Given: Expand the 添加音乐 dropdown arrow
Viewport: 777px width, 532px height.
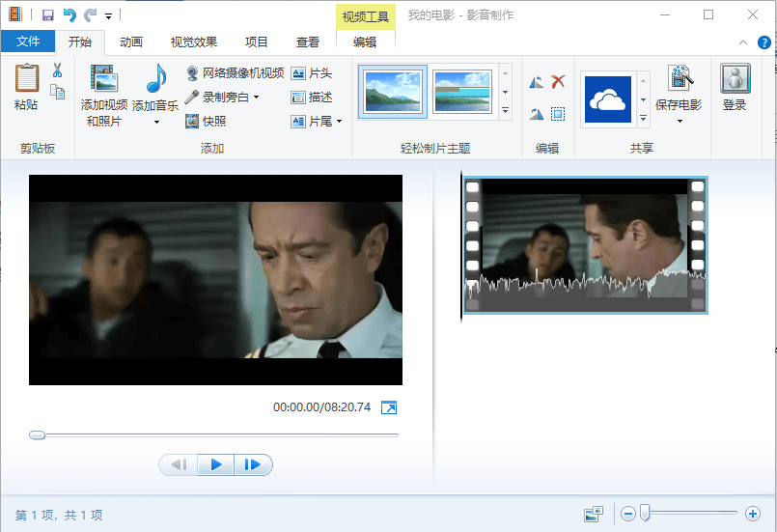Looking at the screenshot, I should point(156,122).
